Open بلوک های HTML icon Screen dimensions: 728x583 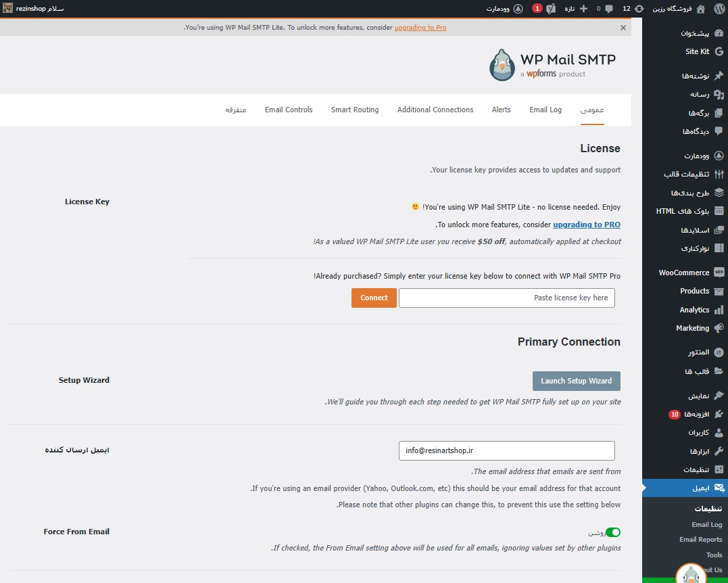pos(719,211)
